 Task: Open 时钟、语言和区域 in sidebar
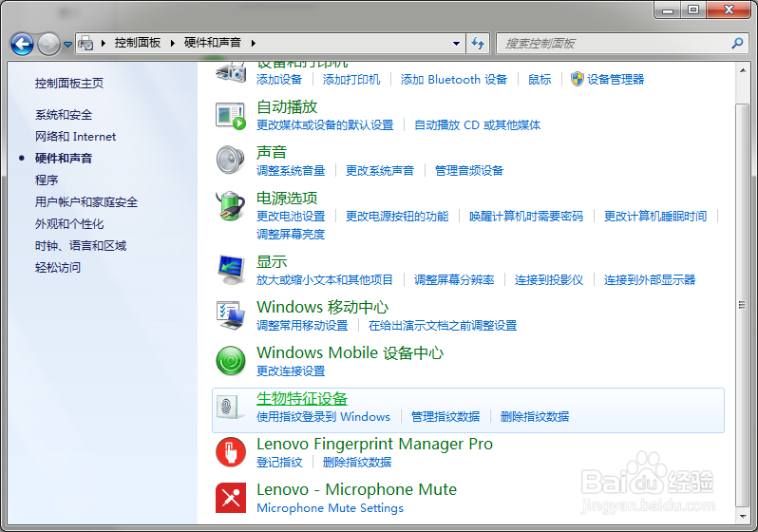[x=81, y=246]
